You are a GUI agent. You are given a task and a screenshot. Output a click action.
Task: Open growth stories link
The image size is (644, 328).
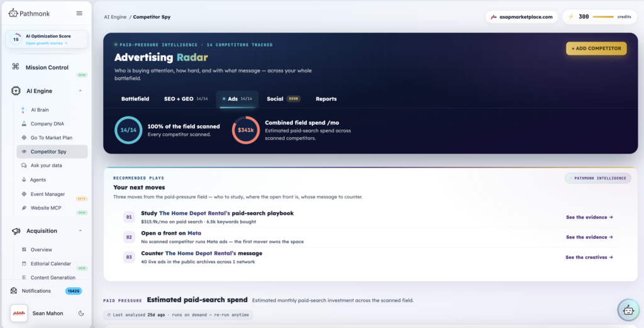(47, 43)
